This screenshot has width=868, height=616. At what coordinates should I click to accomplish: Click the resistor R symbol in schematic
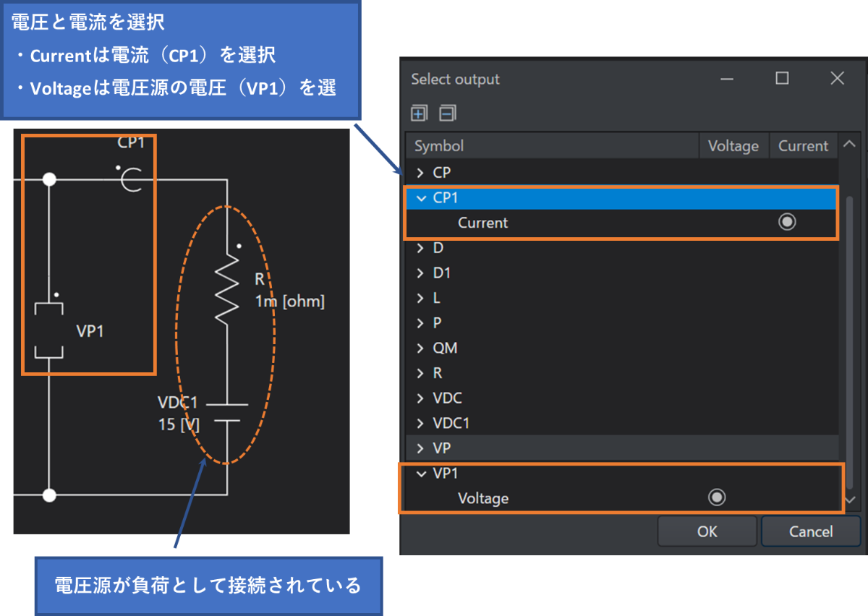(x=227, y=288)
